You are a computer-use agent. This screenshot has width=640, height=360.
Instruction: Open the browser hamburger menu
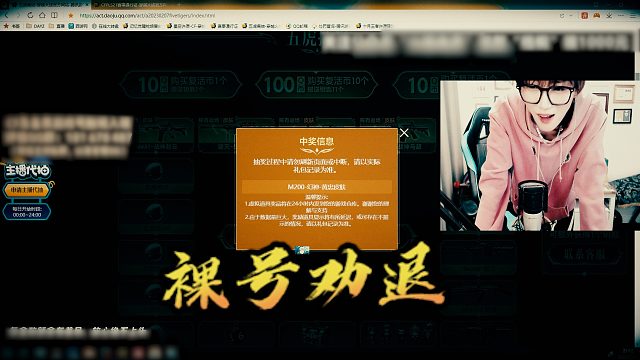(633, 16)
